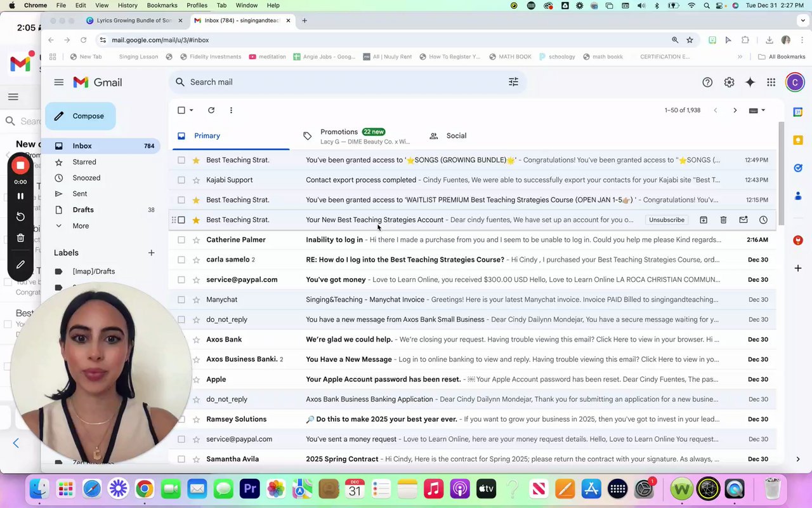Image resolution: width=812 pixels, height=508 pixels.
Task: Open the Snoozed folder
Action: coord(86,178)
